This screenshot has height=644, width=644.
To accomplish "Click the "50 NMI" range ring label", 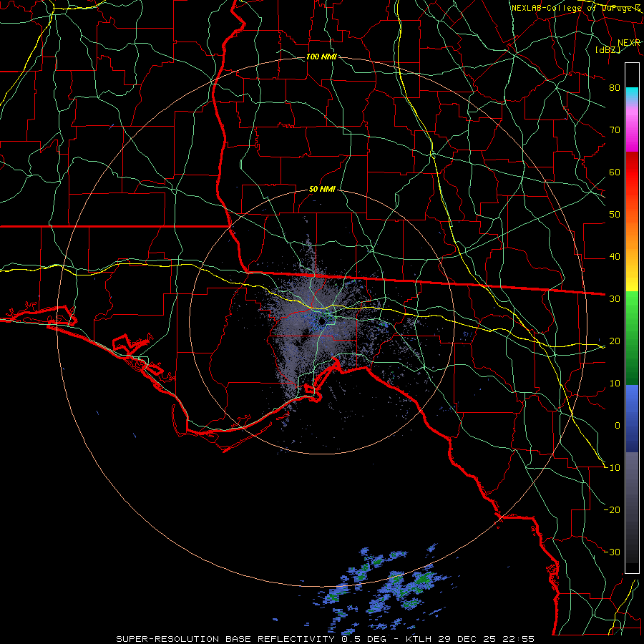I will tap(322, 190).
